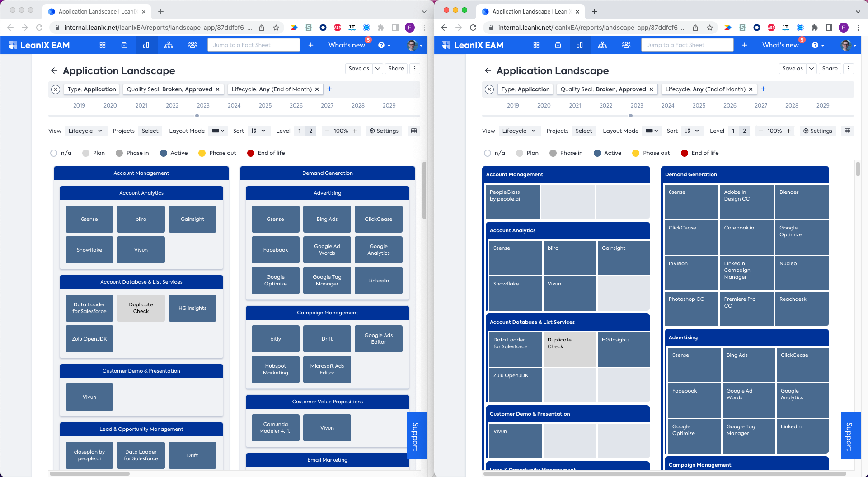Open Layout Mode dropdown in left window

coord(219,131)
